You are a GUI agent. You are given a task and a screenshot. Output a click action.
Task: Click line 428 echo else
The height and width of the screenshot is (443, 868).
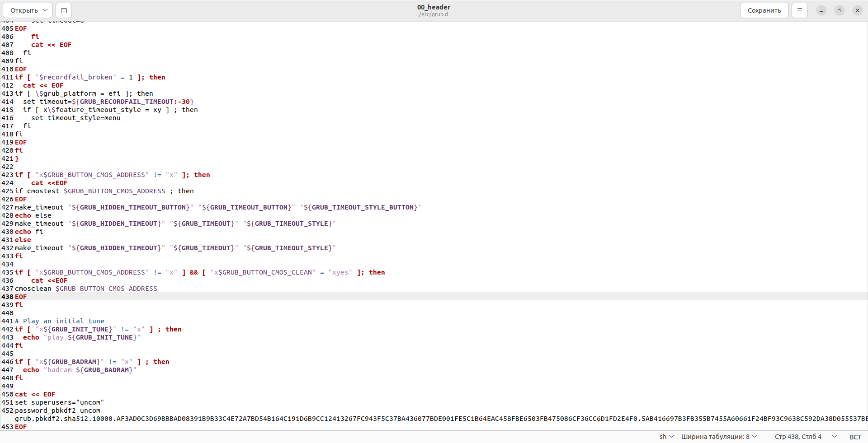pos(33,215)
